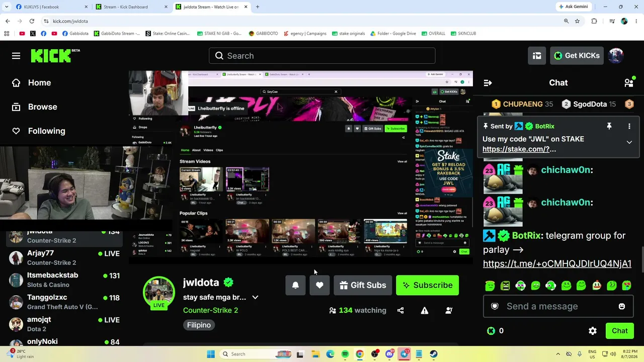Reload the kick.com page
Screen dimensions: 644x362
[32, 21]
